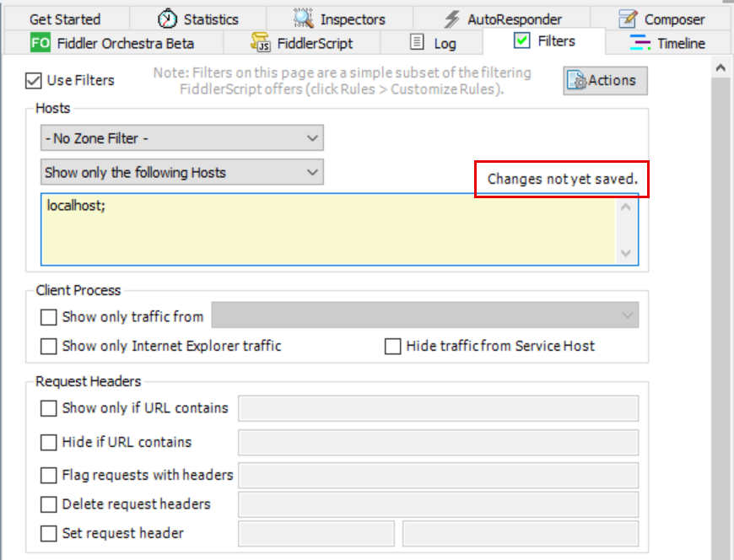This screenshot has width=734, height=560.
Task: Check the Set request header option
Action: tap(49, 534)
